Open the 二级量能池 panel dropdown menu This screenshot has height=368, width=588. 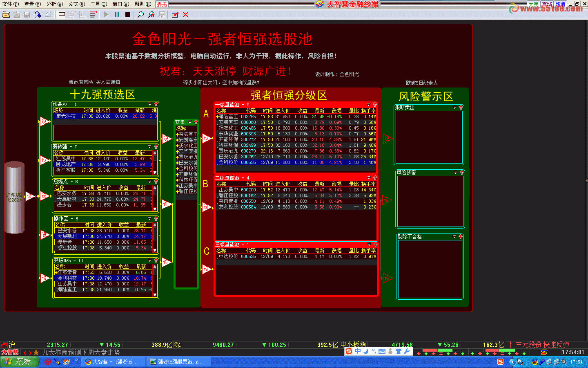pos(369,178)
